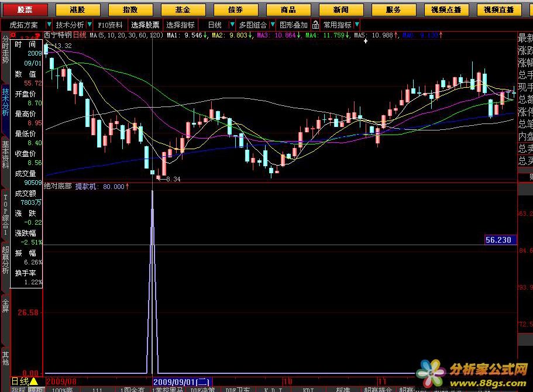This screenshot has width=533, height=392.
Task: Open the 虎拓方案 dropdown arrow
Action: tap(48, 25)
